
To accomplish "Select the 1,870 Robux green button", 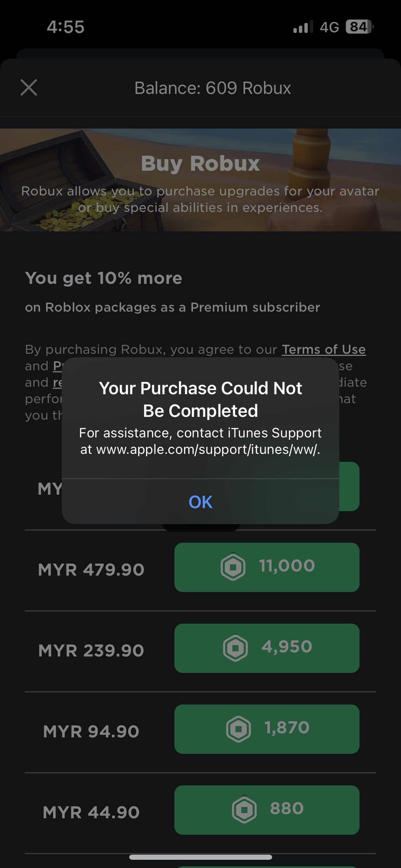I will point(267,729).
